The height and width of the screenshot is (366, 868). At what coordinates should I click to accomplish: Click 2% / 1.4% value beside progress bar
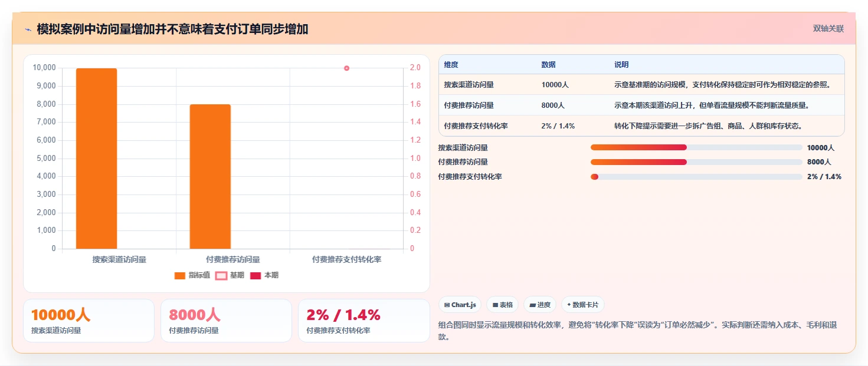(x=824, y=177)
